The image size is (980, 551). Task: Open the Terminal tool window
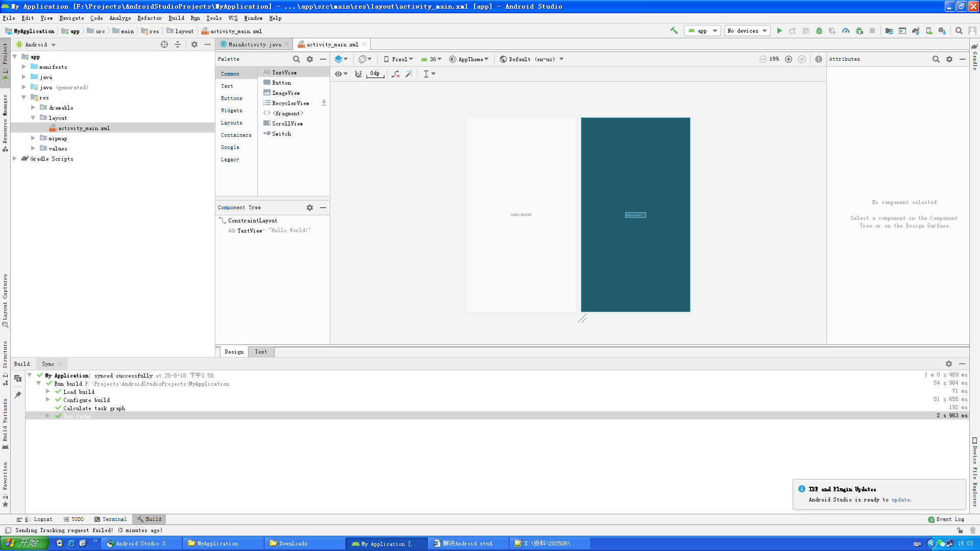pyautogui.click(x=111, y=519)
